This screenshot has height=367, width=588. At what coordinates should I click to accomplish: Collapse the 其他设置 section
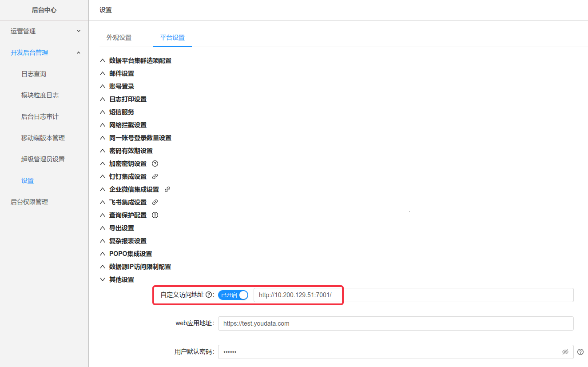tap(121, 279)
